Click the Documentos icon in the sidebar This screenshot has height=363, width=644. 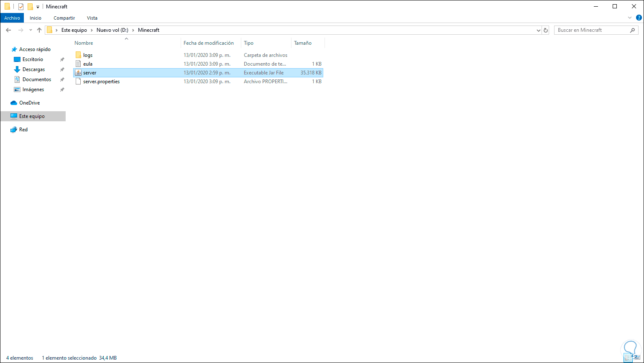[17, 79]
